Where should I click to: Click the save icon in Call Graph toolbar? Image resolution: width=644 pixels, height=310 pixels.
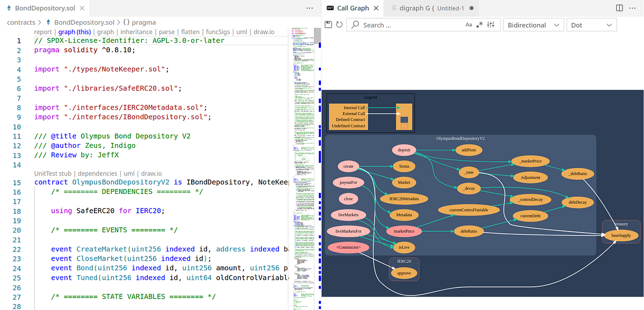(327, 25)
